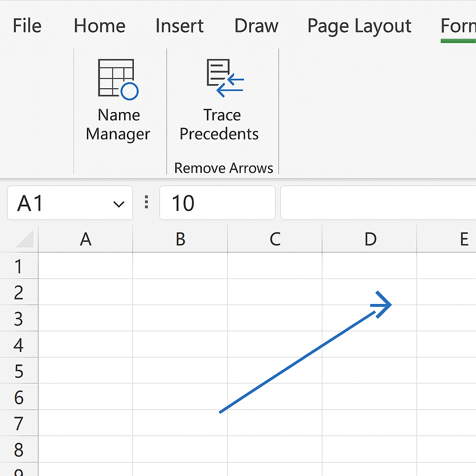
Task: Select cell B2 in the grid
Action: (180, 292)
